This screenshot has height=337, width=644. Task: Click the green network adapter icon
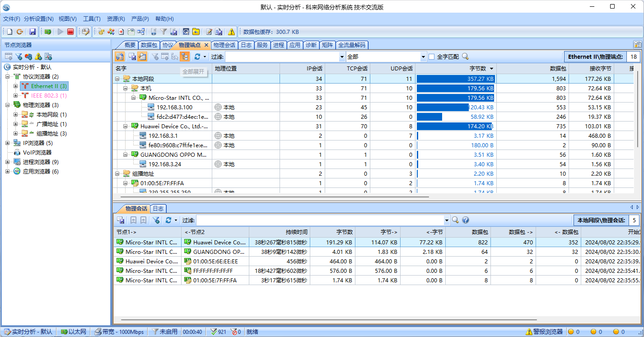[x=47, y=32]
